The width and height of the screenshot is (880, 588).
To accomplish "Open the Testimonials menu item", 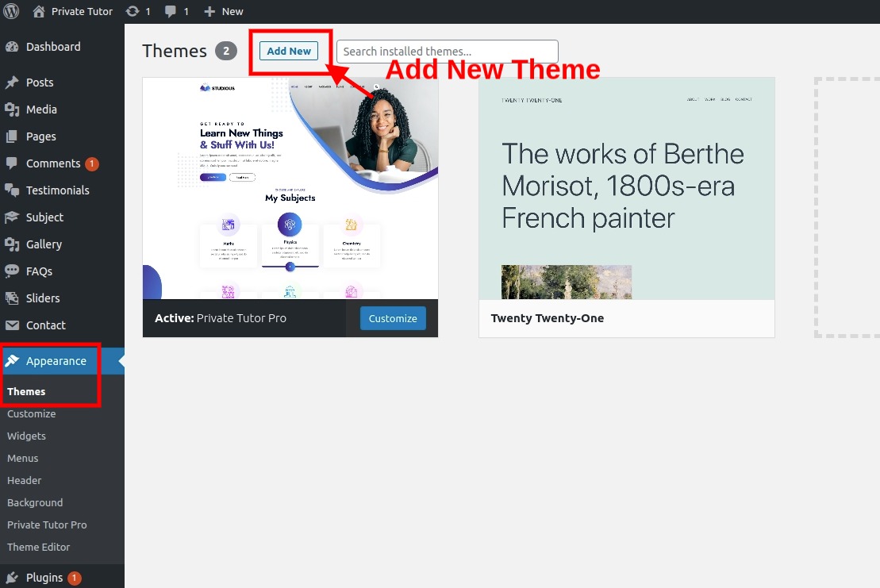I will tap(58, 190).
